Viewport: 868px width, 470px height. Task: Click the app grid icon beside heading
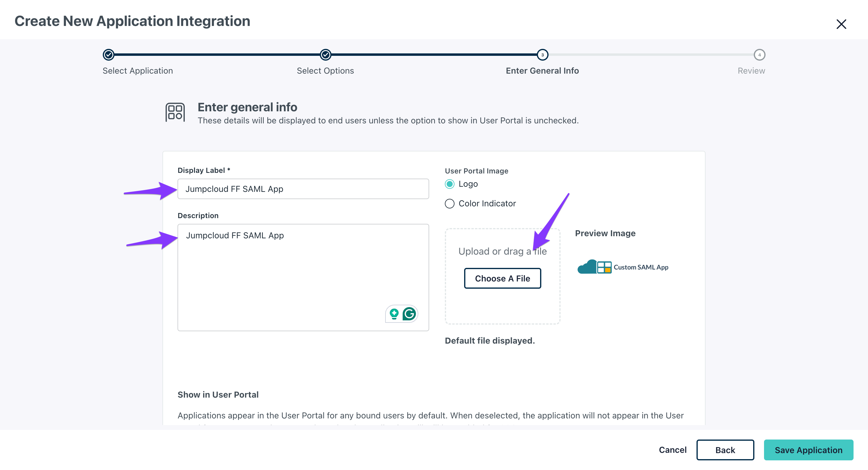click(x=175, y=112)
